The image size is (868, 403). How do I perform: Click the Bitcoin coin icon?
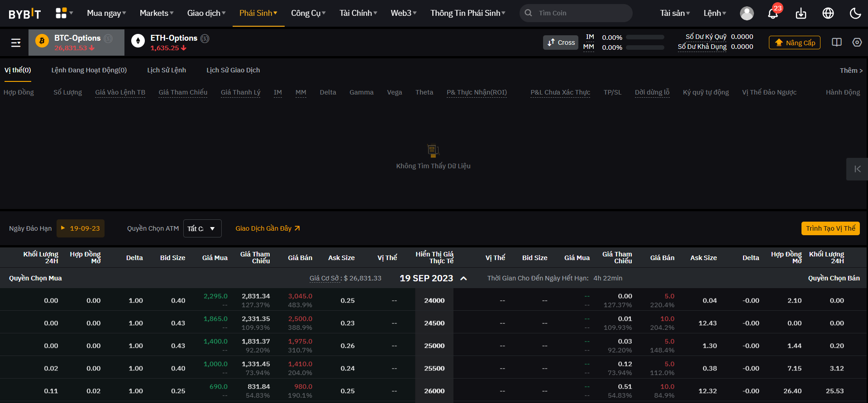42,41
